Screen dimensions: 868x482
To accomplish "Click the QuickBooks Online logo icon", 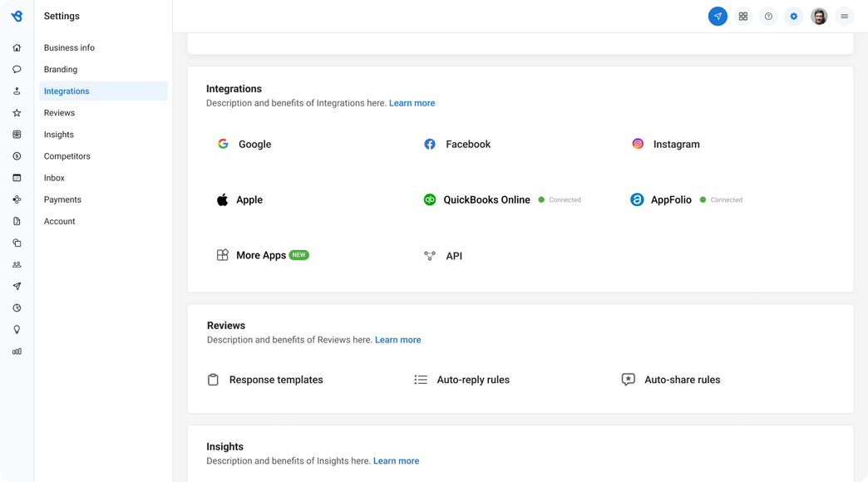I will [430, 199].
